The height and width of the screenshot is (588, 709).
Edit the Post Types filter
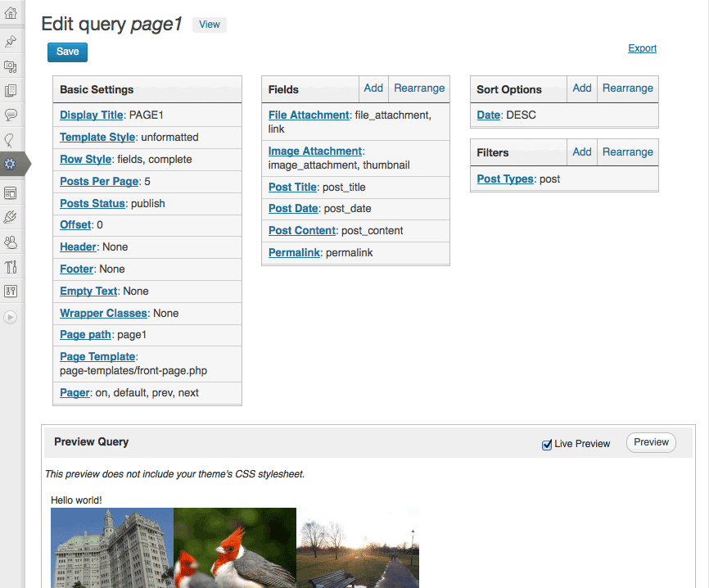tap(505, 179)
